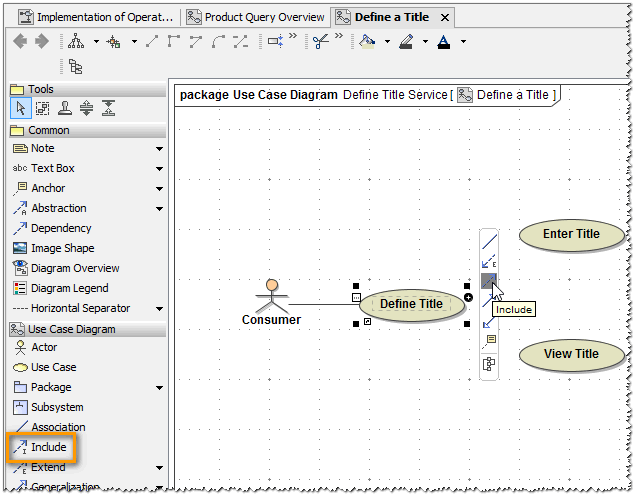Choose the Use Case palette tool
Viewport: 641px width, 501px height.
tap(53, 367)
